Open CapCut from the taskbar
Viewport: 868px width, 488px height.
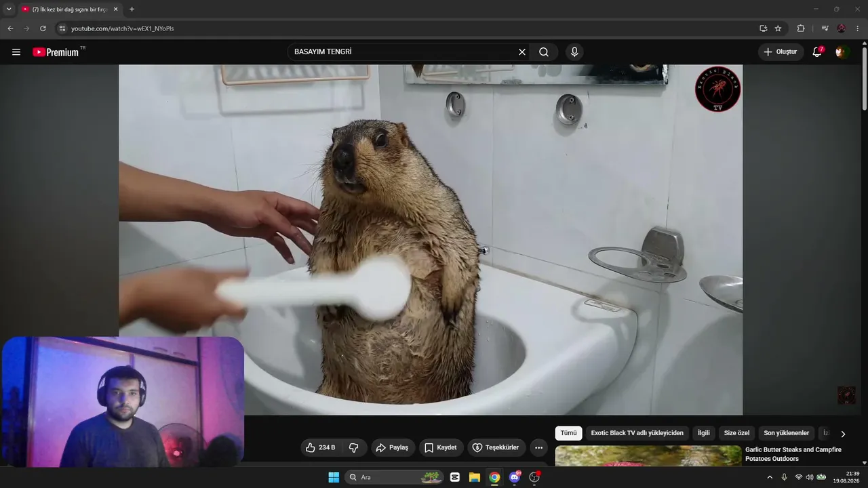pos(454,477)
